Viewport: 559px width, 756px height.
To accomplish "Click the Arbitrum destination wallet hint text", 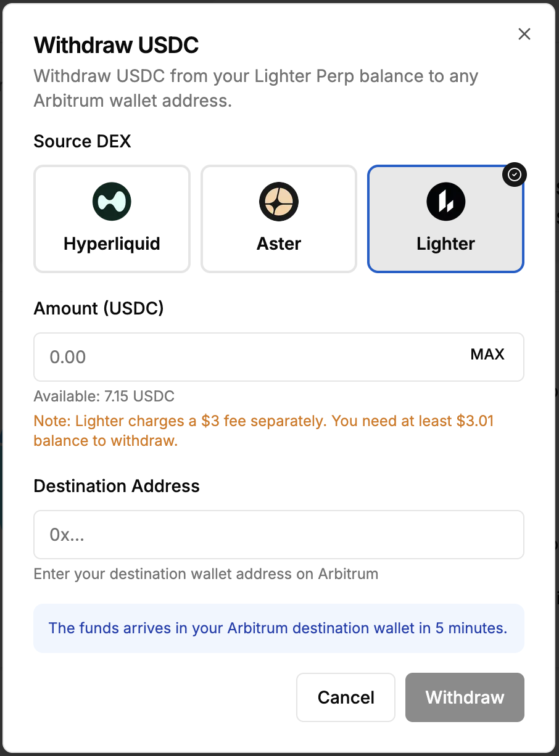I will 205,574.
